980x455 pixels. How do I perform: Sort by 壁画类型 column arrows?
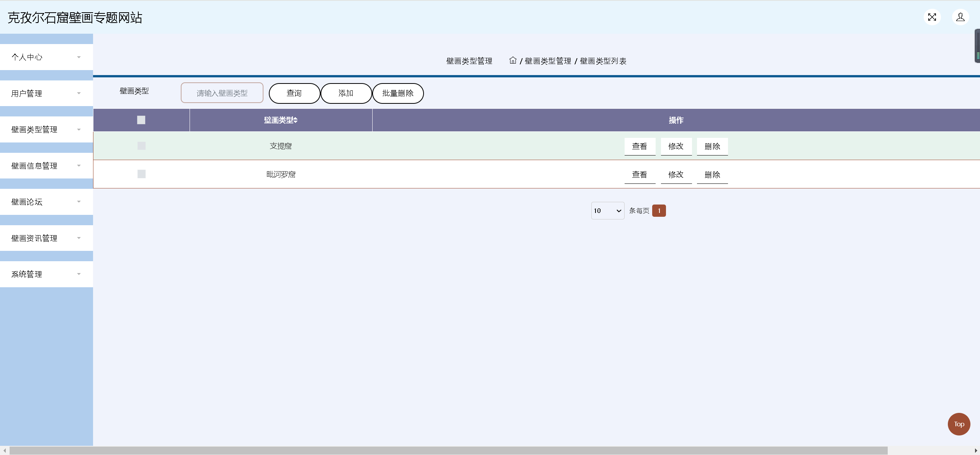295,120
